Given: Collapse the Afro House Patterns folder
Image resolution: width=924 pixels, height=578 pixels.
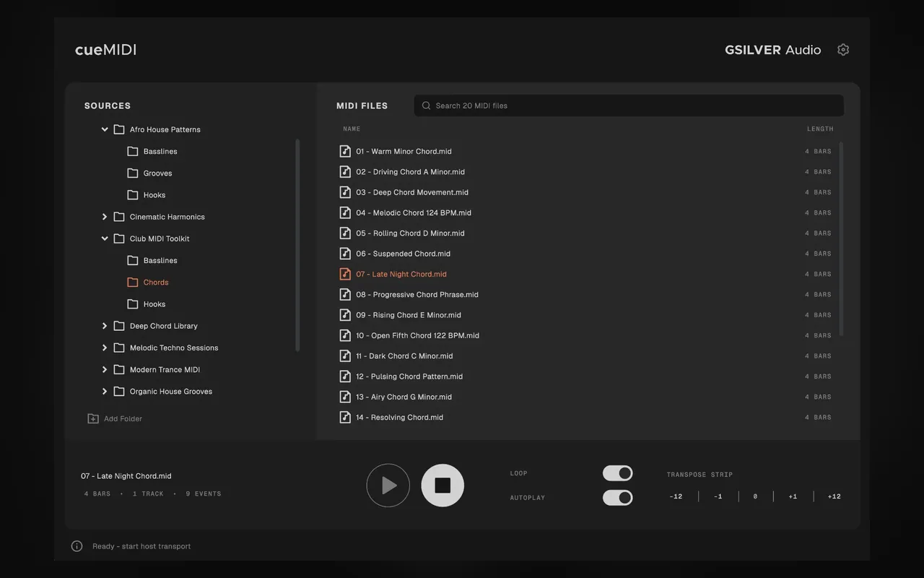Looking at the screenshot, I should pos(105,129).
